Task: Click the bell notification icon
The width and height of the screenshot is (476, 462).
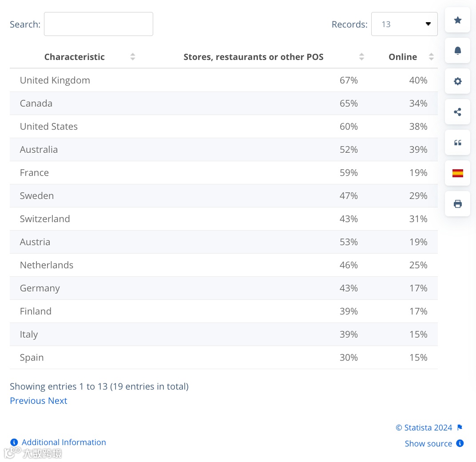Action: (x=457, y=51)
